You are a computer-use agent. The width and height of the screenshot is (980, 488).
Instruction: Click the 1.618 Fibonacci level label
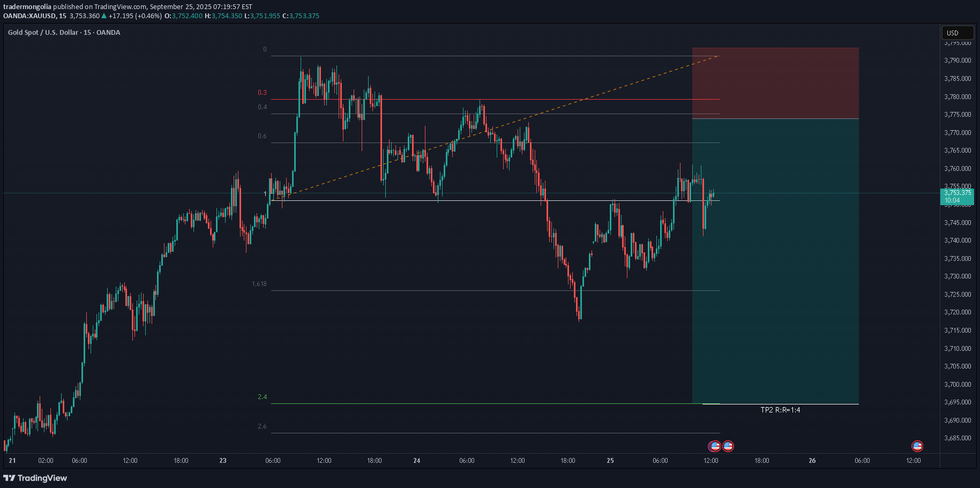pos(259,284)
